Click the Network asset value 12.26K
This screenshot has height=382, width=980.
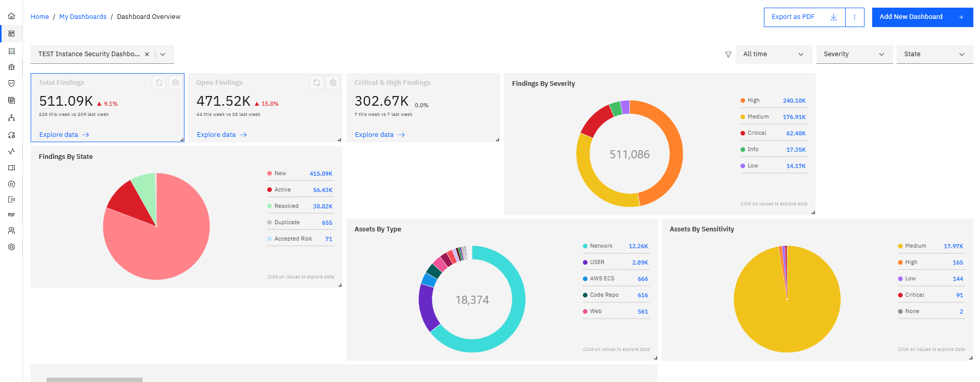point(638,247)
